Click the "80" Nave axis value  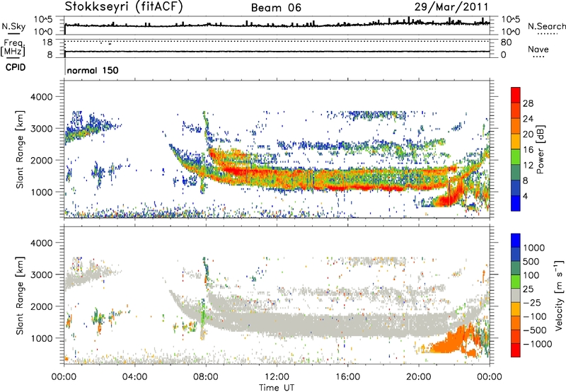tap(506, 42)
